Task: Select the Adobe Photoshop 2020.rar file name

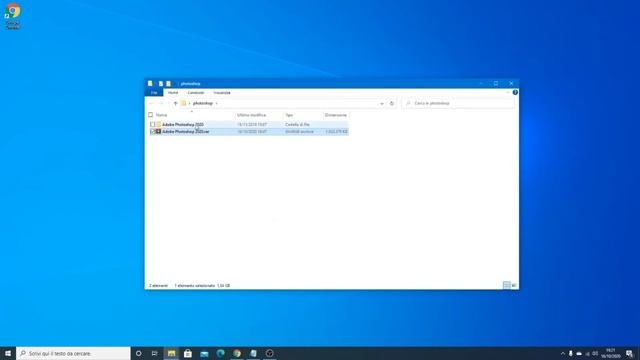Action: click(x=186, y=132)
